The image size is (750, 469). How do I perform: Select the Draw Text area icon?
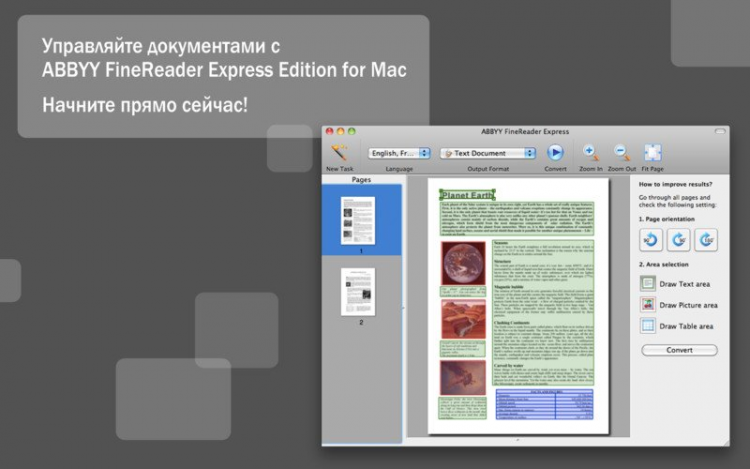tap(648, 284)
